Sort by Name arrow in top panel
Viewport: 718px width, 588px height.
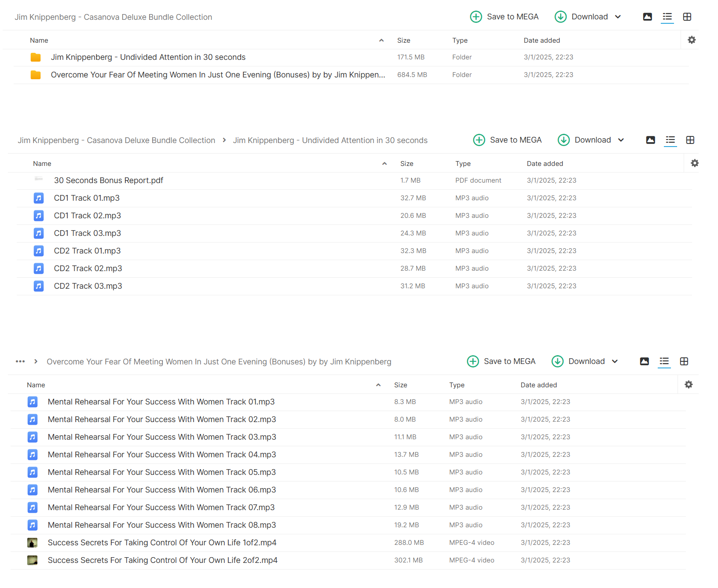(x=381, y=40)
